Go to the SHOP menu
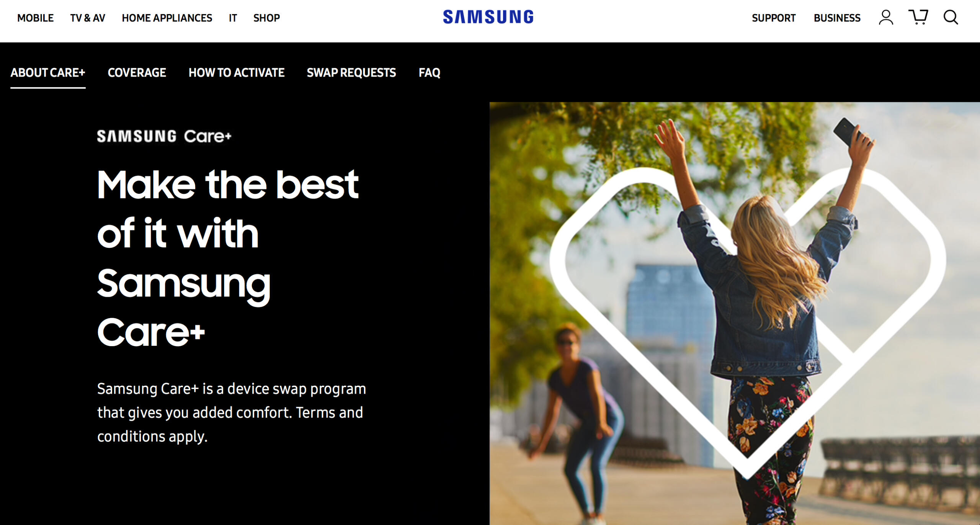Viewport: 980px width, 525px height. coord(266,18)
